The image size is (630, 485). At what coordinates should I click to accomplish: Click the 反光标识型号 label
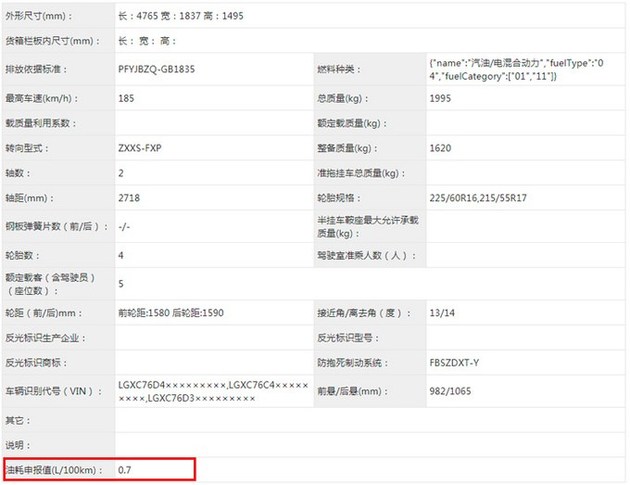click(348, 338)
